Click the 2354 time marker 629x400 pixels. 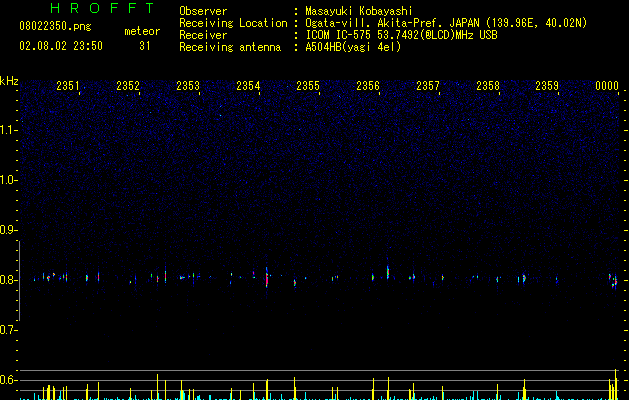point(248,85)
